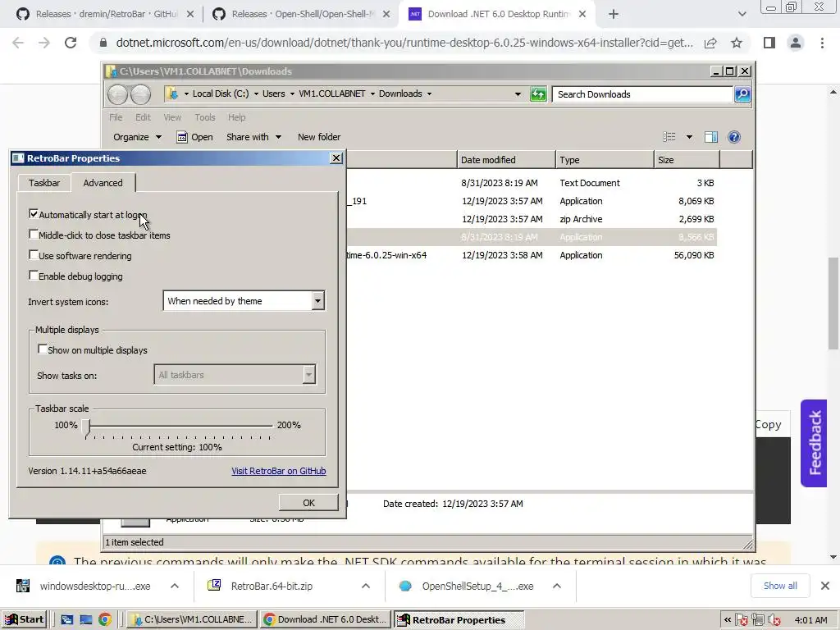Select the Text Document file row
The image size is (840, 630).
532,183
